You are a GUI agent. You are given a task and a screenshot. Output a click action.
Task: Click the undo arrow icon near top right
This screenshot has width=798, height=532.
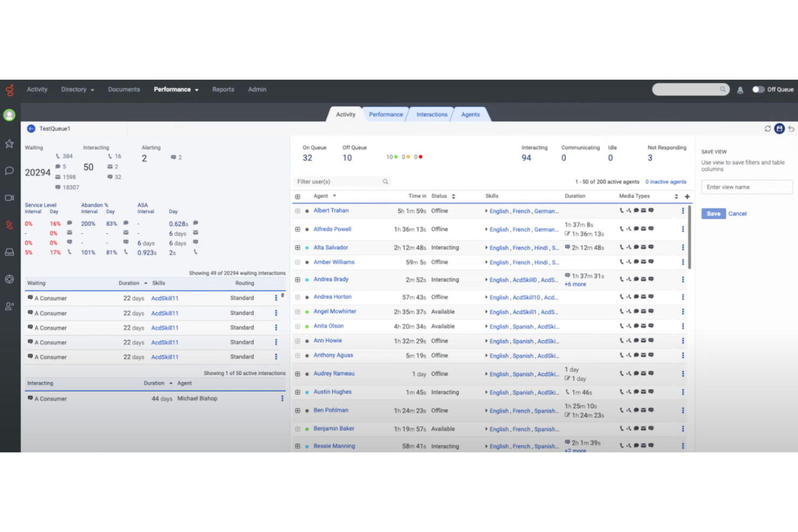click(x=791, y=129)
